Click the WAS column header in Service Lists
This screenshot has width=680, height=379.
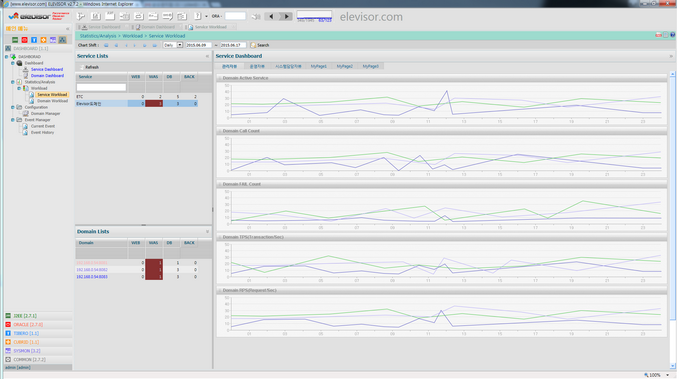point(154,77)
